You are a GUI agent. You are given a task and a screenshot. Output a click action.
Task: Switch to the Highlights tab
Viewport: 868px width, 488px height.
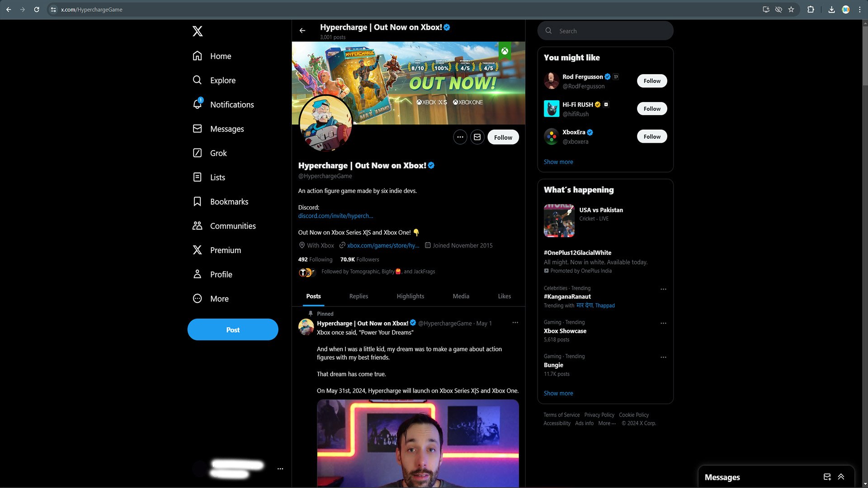coord(410,296)
